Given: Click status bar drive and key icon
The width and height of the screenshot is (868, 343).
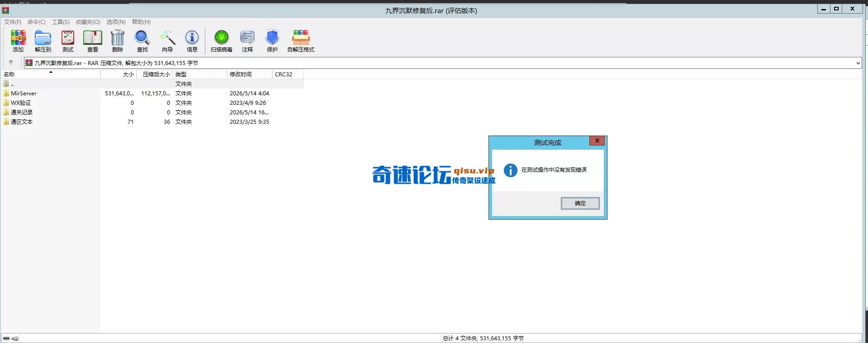Looking at the screenshot, I should (11, 338).
